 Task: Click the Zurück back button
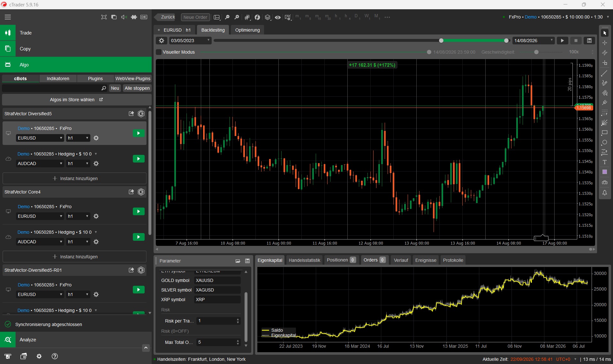tap(165, 17)
